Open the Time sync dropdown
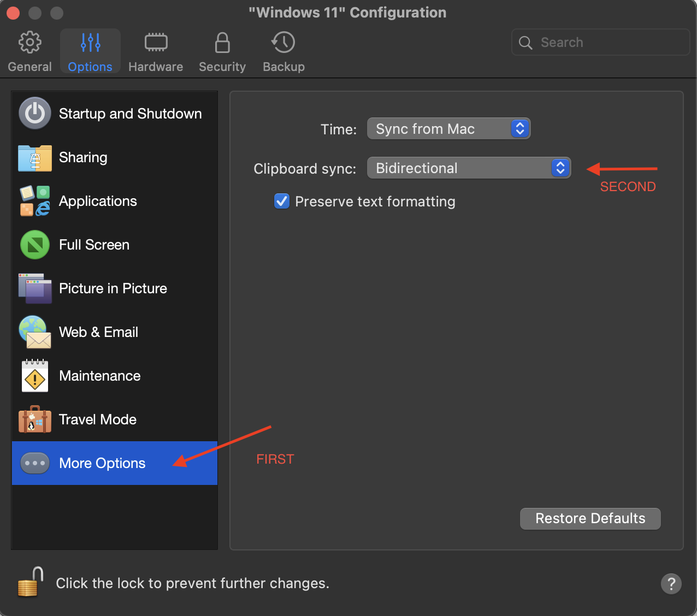The image size is (697, 616). pos(448,129)
